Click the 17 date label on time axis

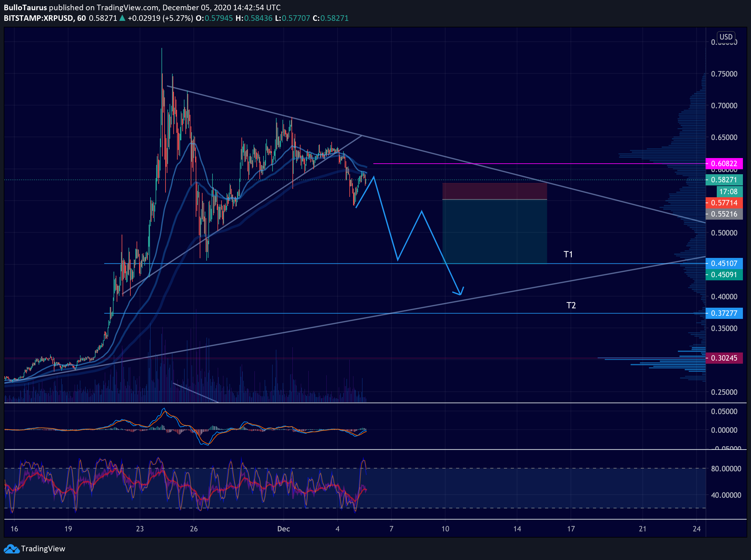pyautogui.click(x=571, y=529)
